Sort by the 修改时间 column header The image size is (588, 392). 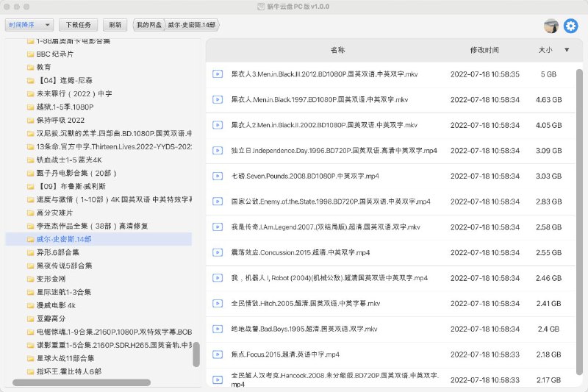pyautogui.click(x=484, y=50)
